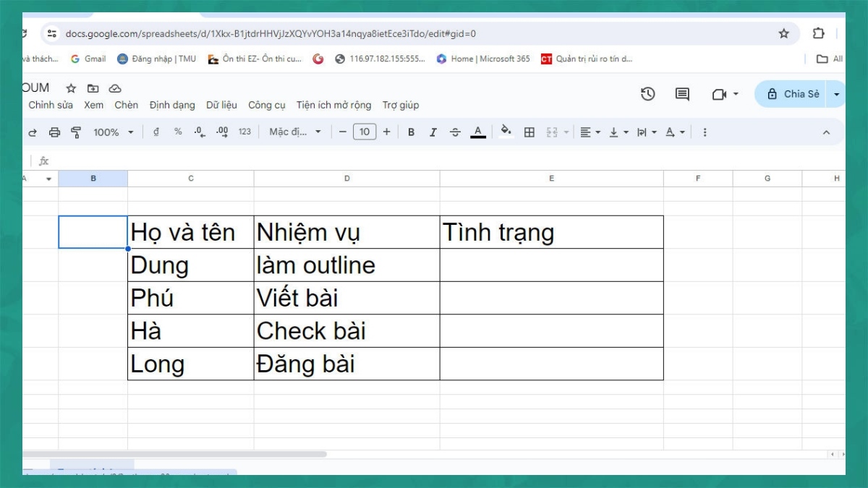Open the Định dạng menu
Screen dimensions: 868x488
tap(172, 105)
